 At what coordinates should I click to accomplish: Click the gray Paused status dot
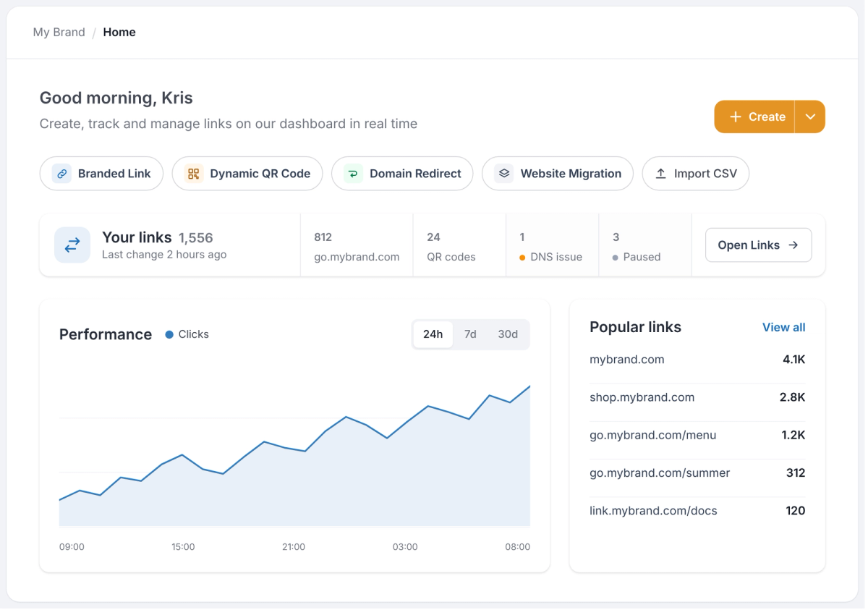pos(615,257)
